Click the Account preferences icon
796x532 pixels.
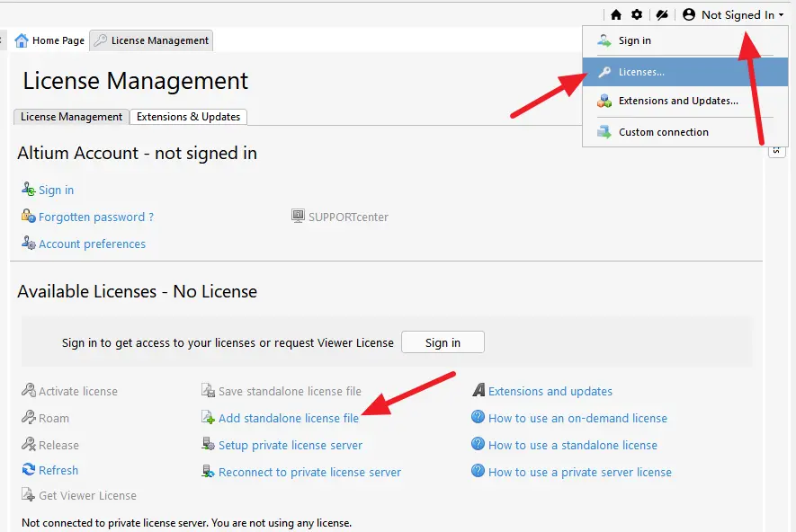pos(29,243)
